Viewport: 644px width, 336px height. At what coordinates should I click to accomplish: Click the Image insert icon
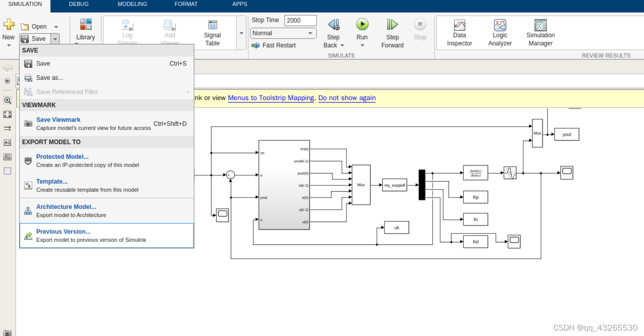click(7, 157)
